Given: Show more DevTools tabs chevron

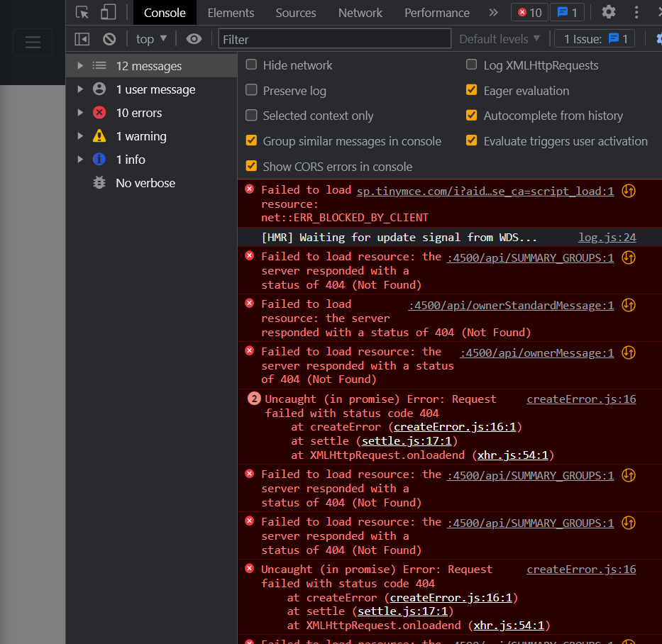Looking at the screenshot, I should (x=493, y=13).
